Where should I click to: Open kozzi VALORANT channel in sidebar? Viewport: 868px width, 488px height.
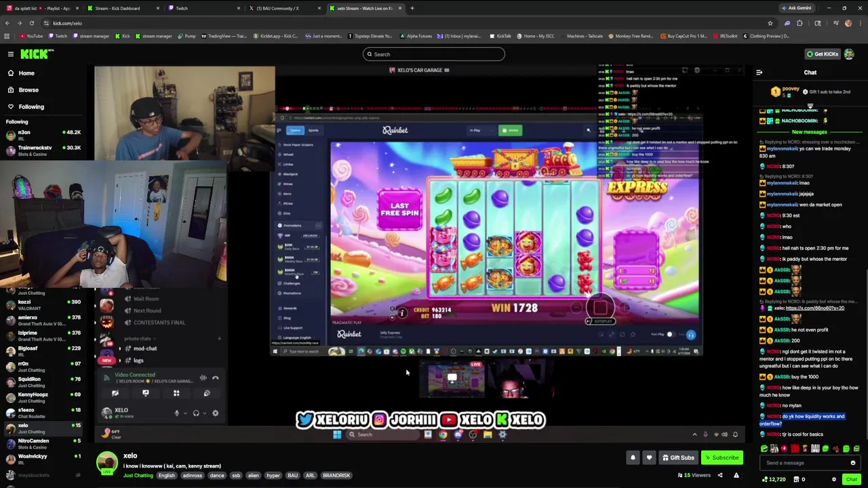click(x=42, y=305)
